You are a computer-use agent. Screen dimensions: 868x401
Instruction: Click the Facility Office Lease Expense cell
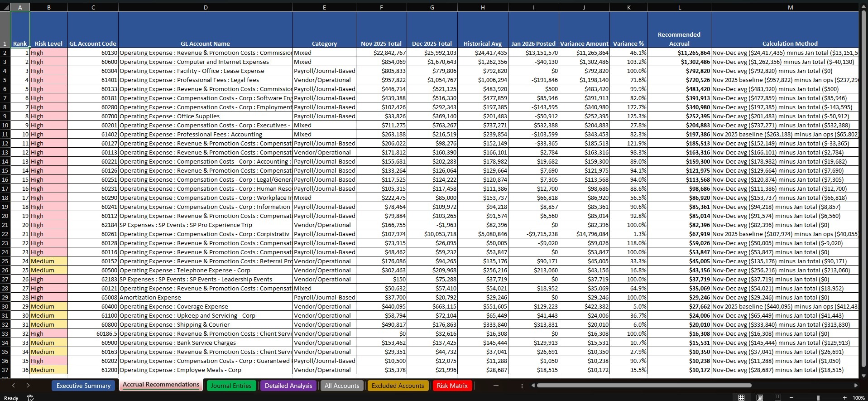(206, 71)
